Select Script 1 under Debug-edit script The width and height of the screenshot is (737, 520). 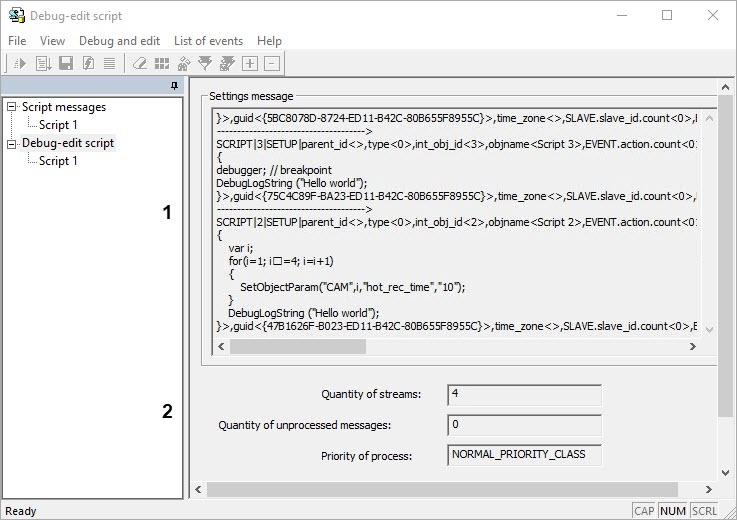[58, 161]
